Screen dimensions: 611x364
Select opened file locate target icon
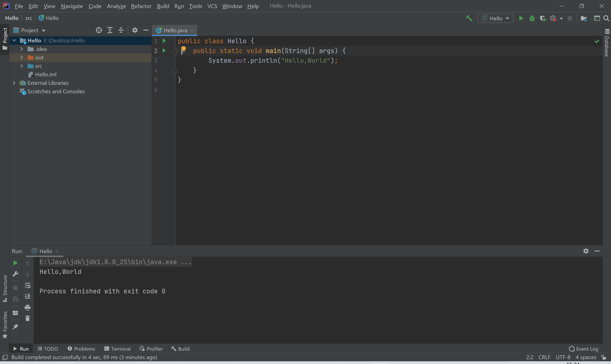[99, 30]
